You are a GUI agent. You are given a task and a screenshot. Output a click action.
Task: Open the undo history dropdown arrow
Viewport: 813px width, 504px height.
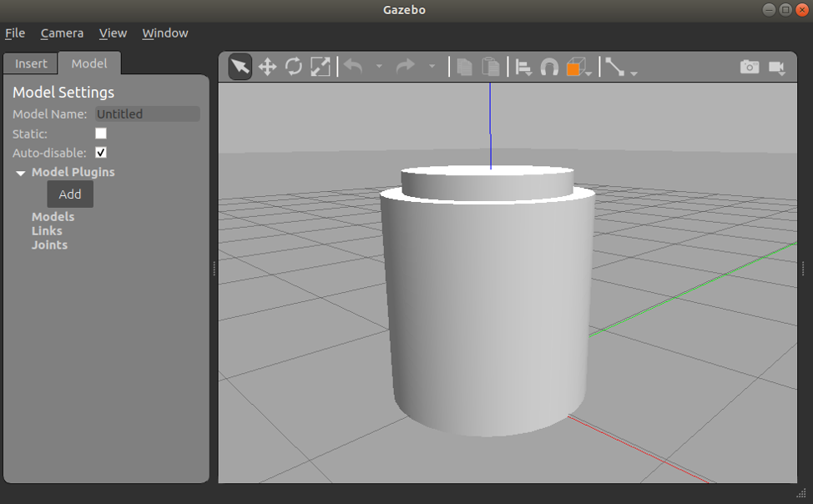(378, 67)
